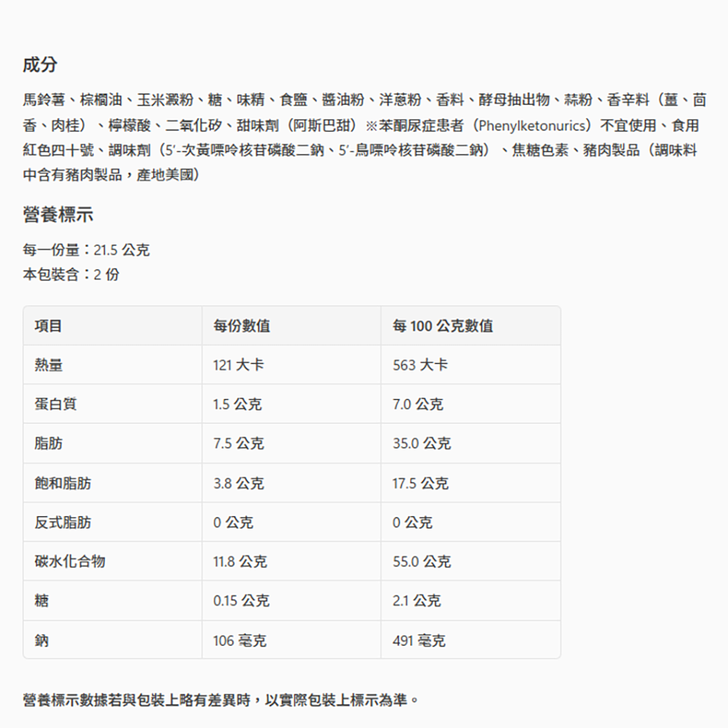
Task: Click the 7.5 公克 fat value
Action: click(238, 444)
